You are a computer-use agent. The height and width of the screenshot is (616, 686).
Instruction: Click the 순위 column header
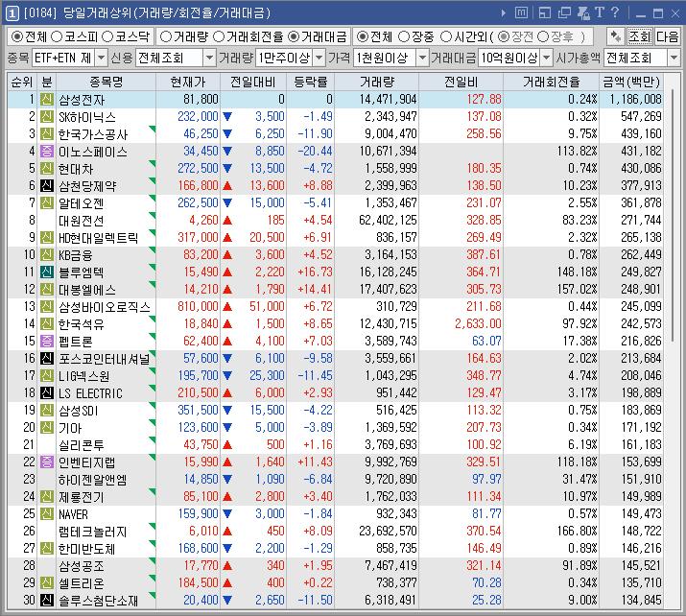pyautogui.click(x=22, y=82)
